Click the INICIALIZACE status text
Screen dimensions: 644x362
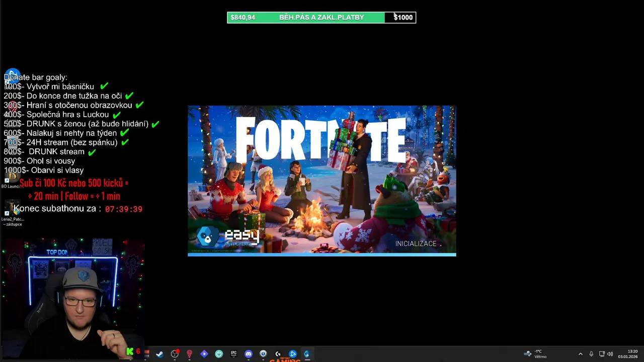click(416, 244)
